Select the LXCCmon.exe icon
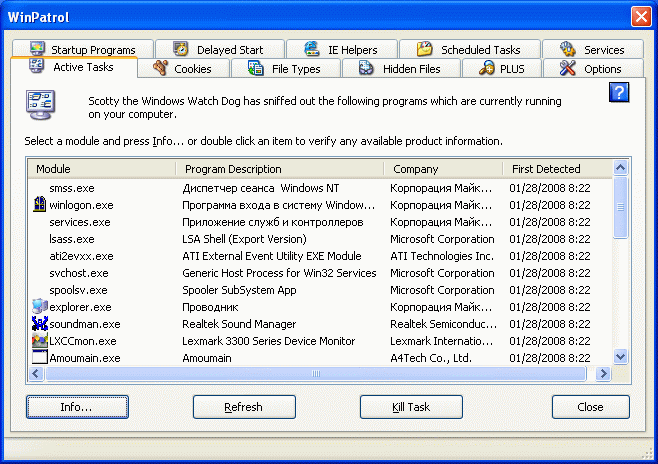 (x=39, y=340)
